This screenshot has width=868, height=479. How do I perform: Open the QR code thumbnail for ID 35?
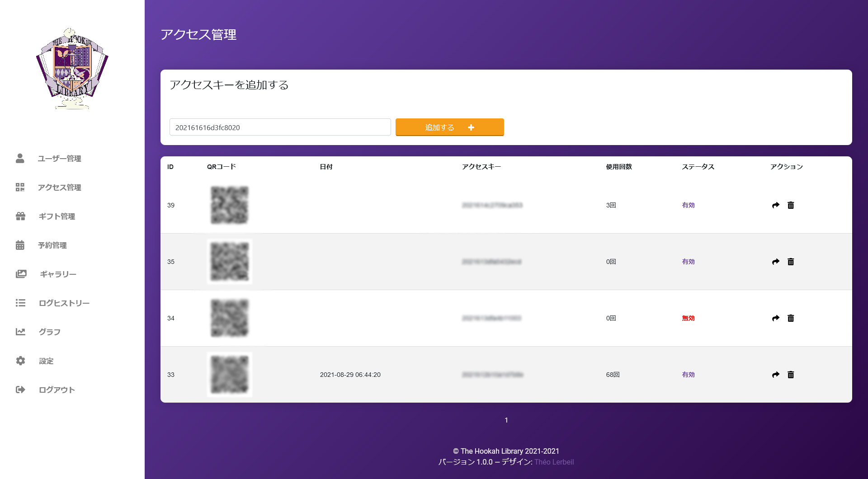[x=230, y=262]
